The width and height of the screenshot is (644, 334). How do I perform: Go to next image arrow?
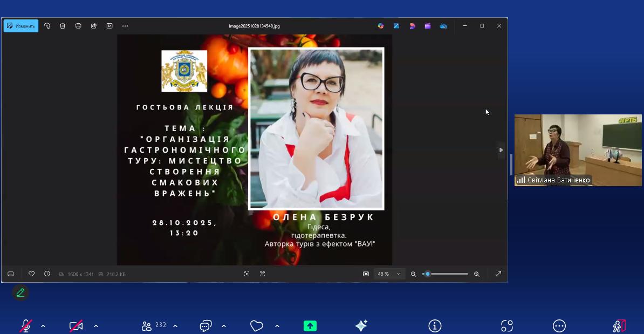point(501,150)
